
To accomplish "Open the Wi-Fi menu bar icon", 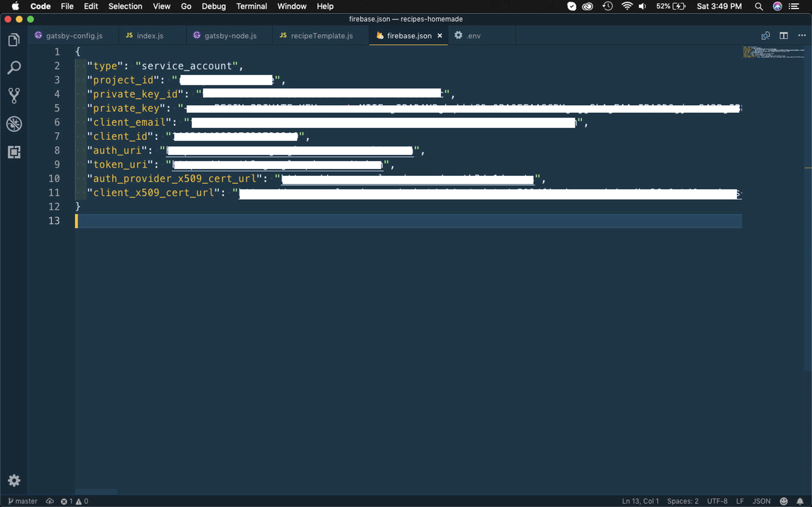I will point(627,6).
